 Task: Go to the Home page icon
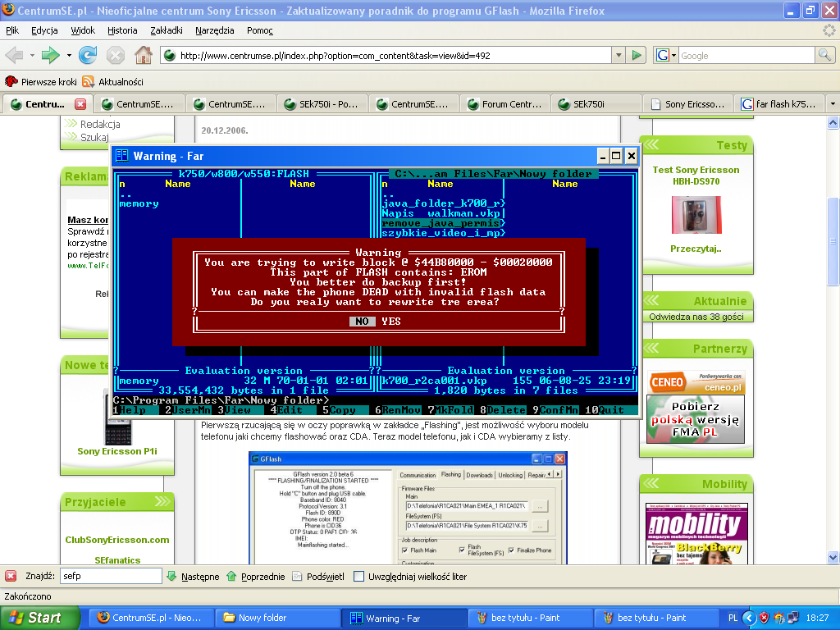point(143,55)
